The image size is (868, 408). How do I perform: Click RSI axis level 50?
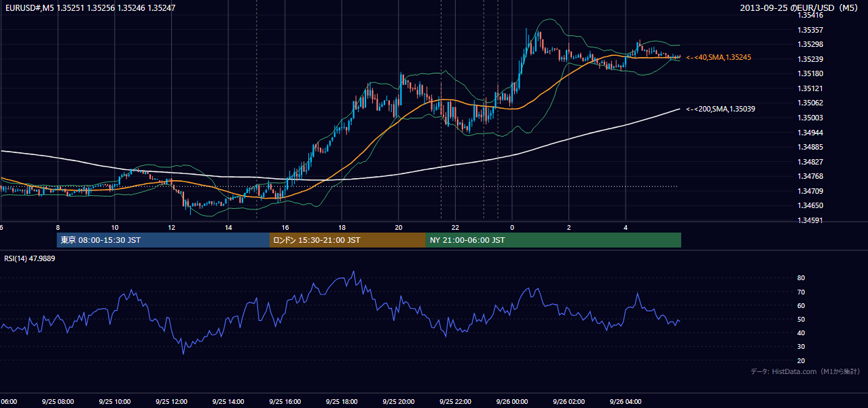[801, 319]
